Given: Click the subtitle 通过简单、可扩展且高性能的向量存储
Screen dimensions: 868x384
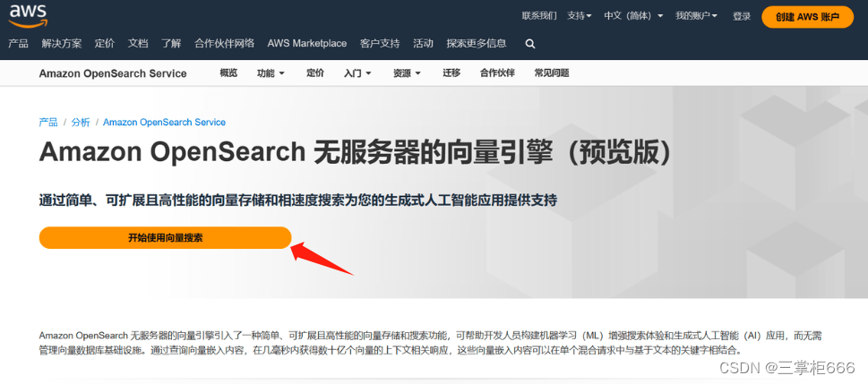Looking at the screenshot, I should (x=297, y=201).
